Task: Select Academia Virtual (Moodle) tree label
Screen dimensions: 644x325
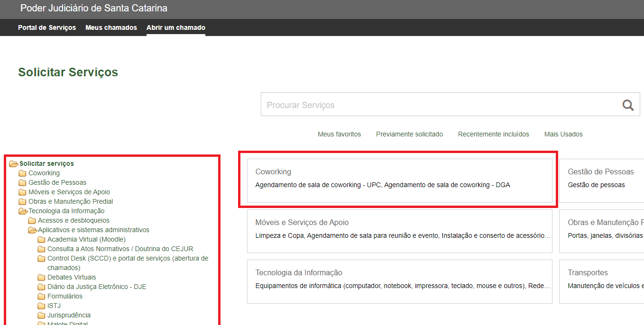Action: pyautogui.click(x=86, y=239)
